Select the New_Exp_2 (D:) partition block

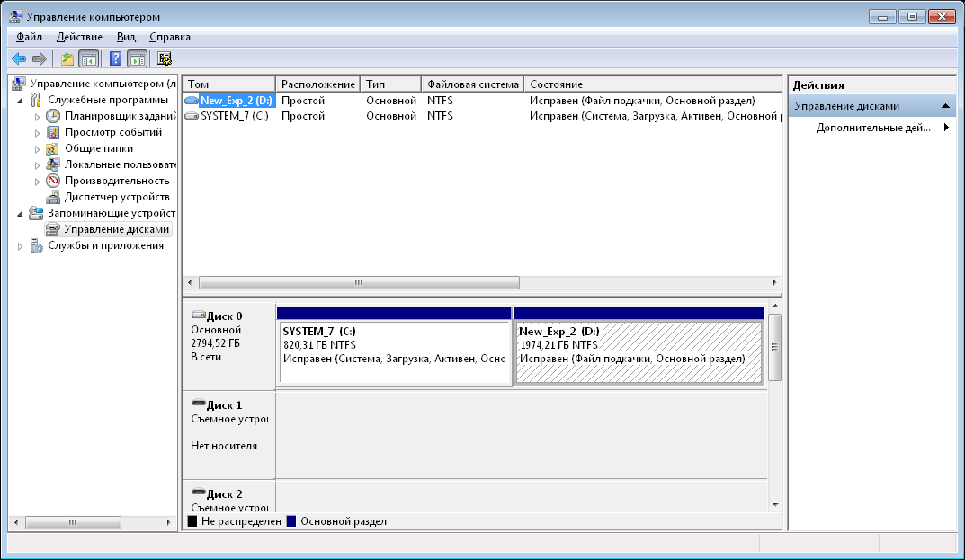click(638, 351)
